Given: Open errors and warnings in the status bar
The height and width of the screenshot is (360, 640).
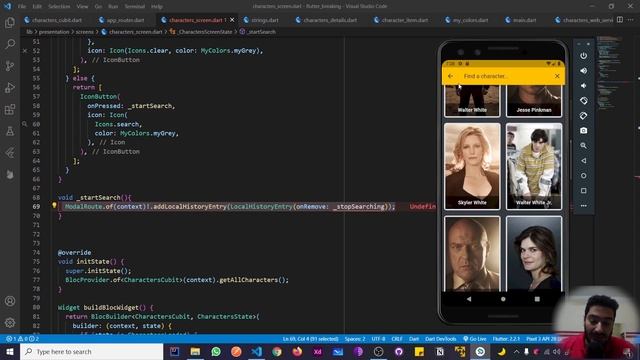Looking at the screenshot, I should (x=22, y=339).
